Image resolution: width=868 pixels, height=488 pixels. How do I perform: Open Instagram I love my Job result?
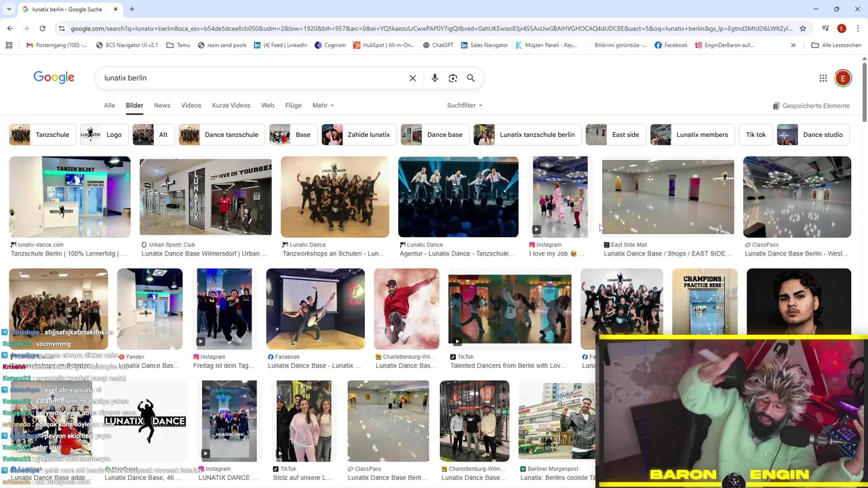point(560,197)
